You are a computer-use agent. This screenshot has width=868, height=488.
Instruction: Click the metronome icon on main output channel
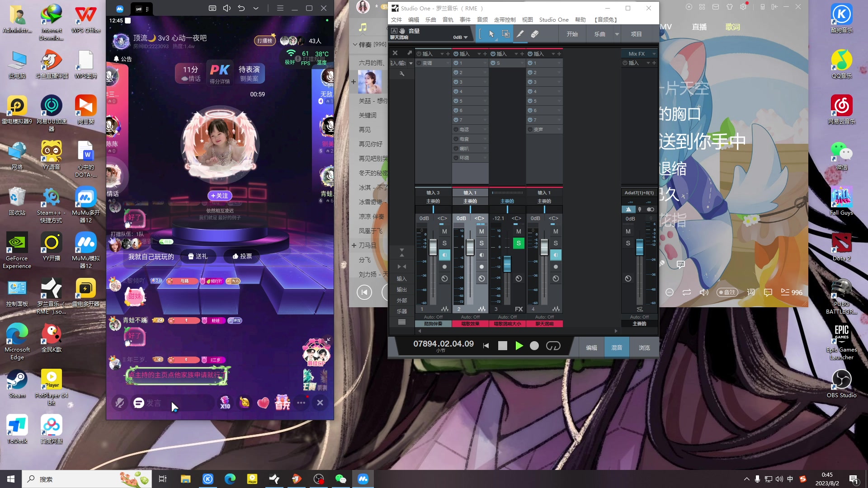point(628,209)
